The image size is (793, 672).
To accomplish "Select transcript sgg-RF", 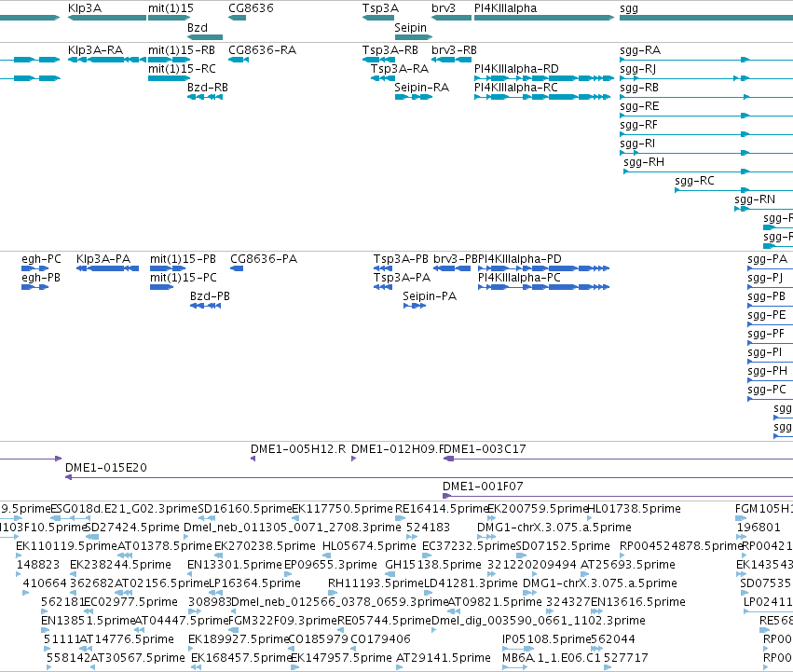I will coord(706,134).
